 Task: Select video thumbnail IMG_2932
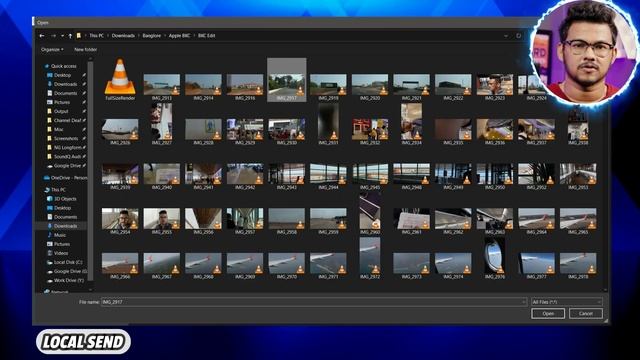[x=370, y=132]
